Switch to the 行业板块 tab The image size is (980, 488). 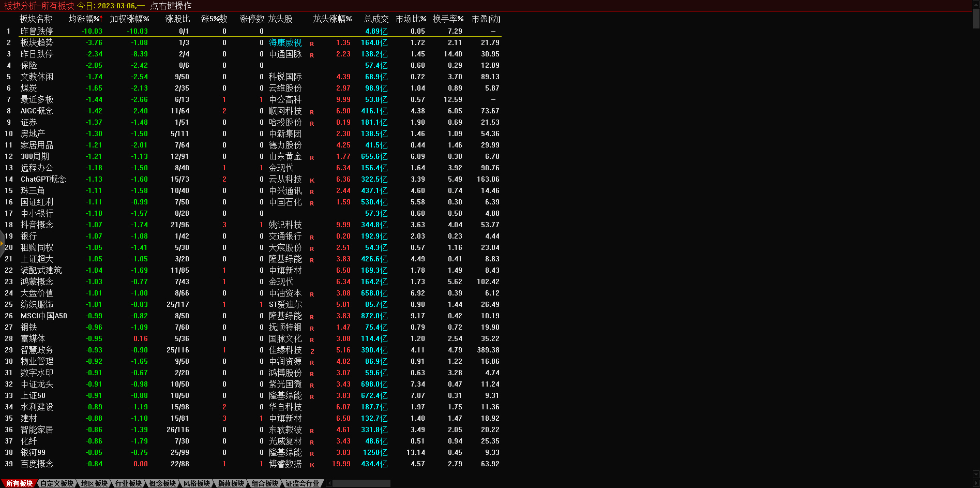128,483
